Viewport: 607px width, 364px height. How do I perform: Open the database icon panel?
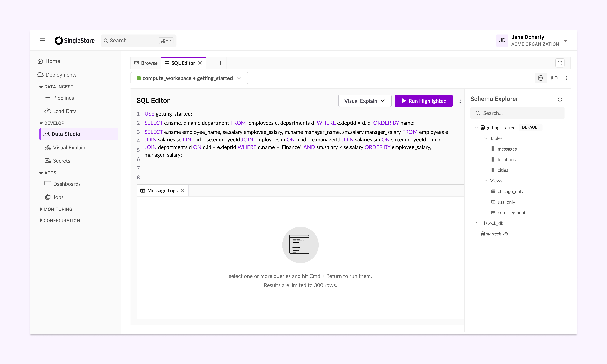541,78
